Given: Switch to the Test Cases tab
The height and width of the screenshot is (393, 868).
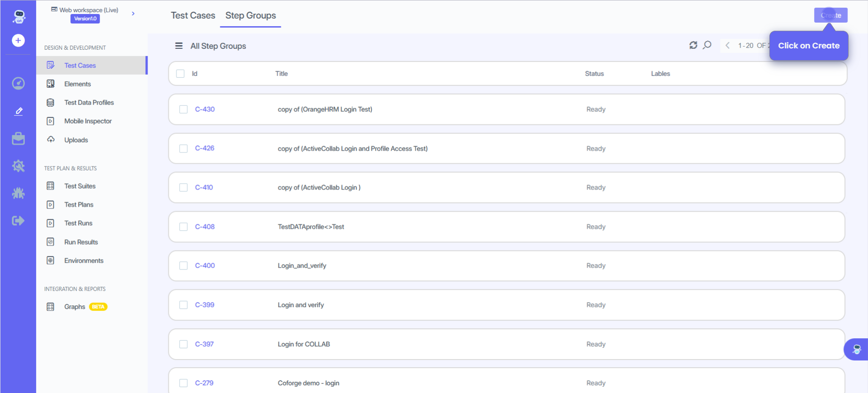Looking at the screenshot, I should click(193, 15).
